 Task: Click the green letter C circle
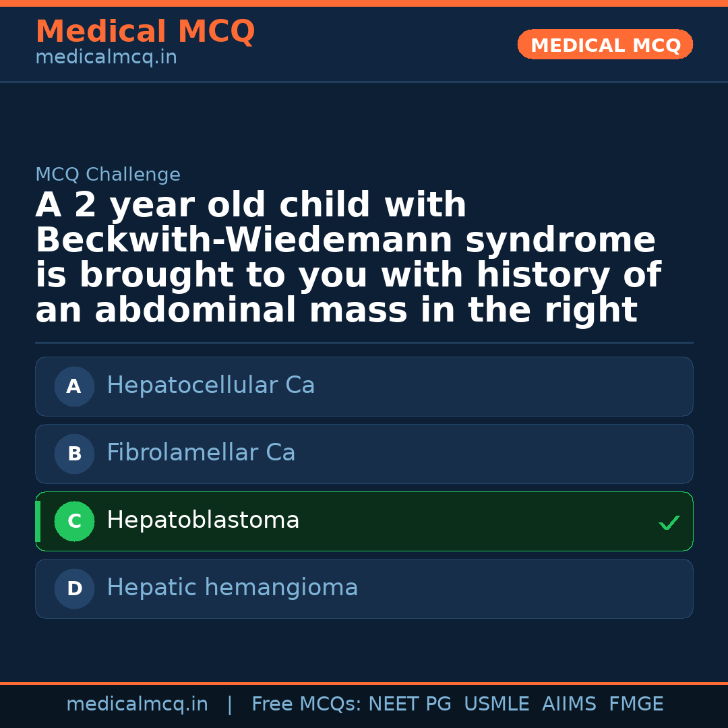tap(74, 521)
